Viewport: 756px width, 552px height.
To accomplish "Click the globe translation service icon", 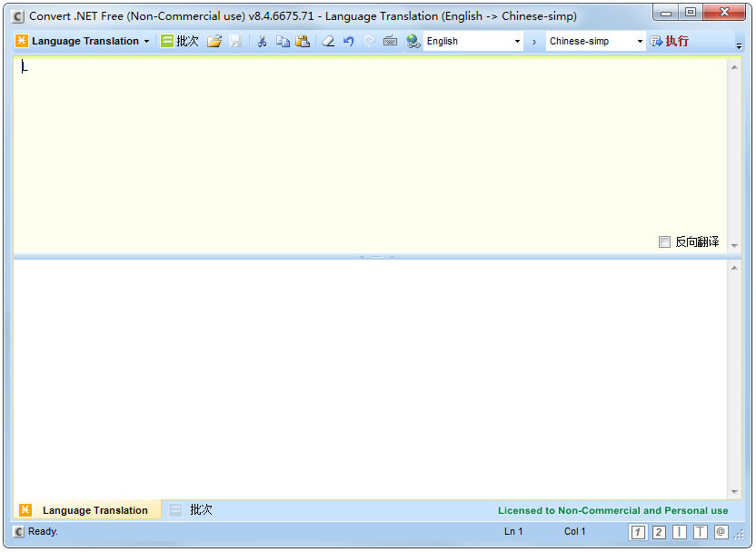I will 413,42.
